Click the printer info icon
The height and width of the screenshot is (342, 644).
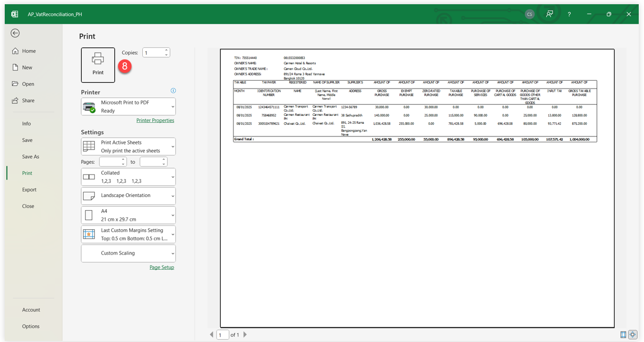[x=173, y=91]
